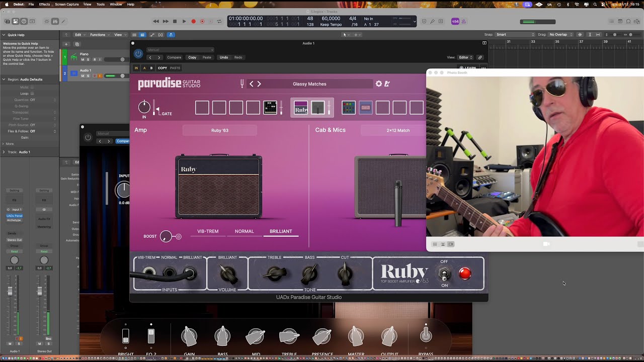Viewport: 644px width, 362px height.
Task: Open the Tools menu in menu bar
Action: (x=101, y=4)
